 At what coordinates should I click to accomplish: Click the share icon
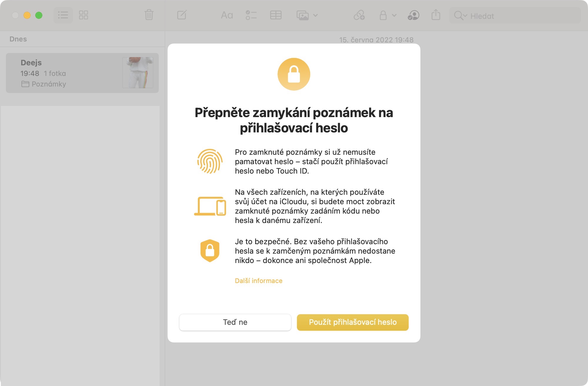point(436,15)
